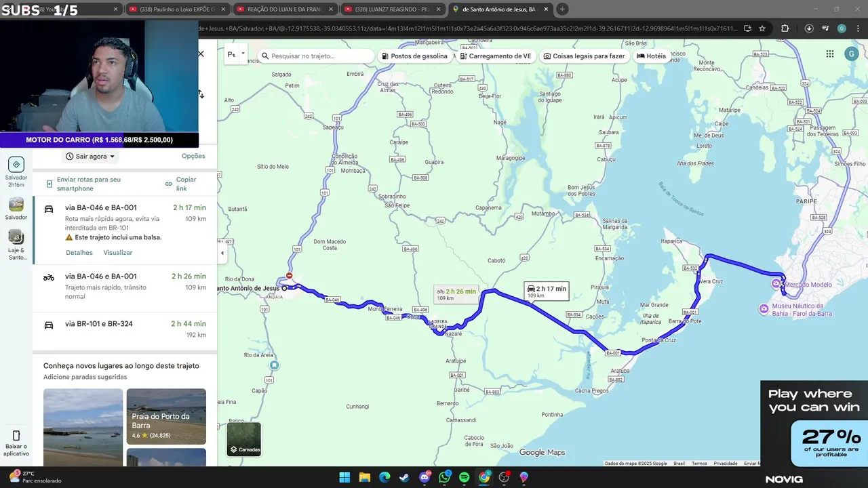Open Coisas legais para fazer chip

pos(584,56)
